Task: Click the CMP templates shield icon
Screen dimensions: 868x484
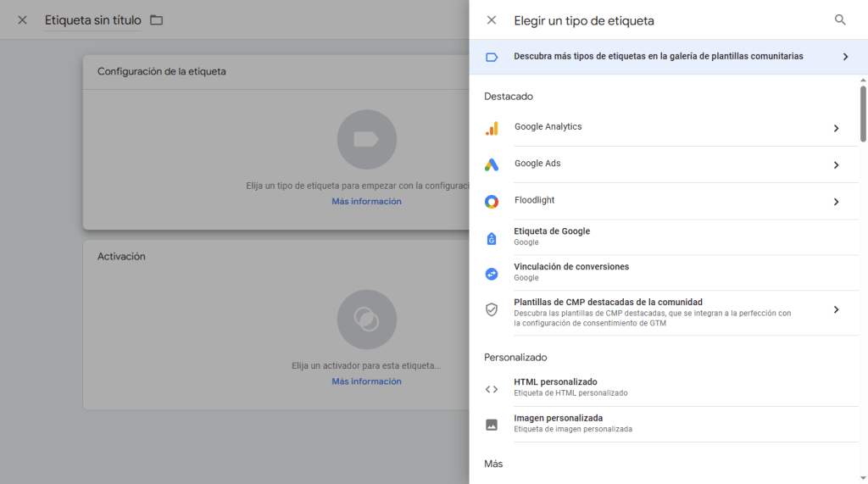Action: click(x=492, y=309)
